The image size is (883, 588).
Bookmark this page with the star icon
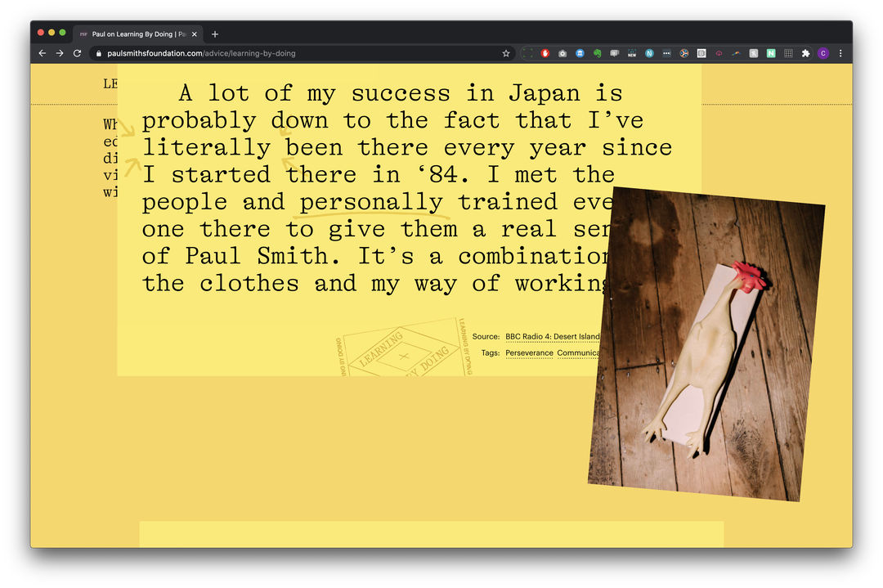click(506, 53)
